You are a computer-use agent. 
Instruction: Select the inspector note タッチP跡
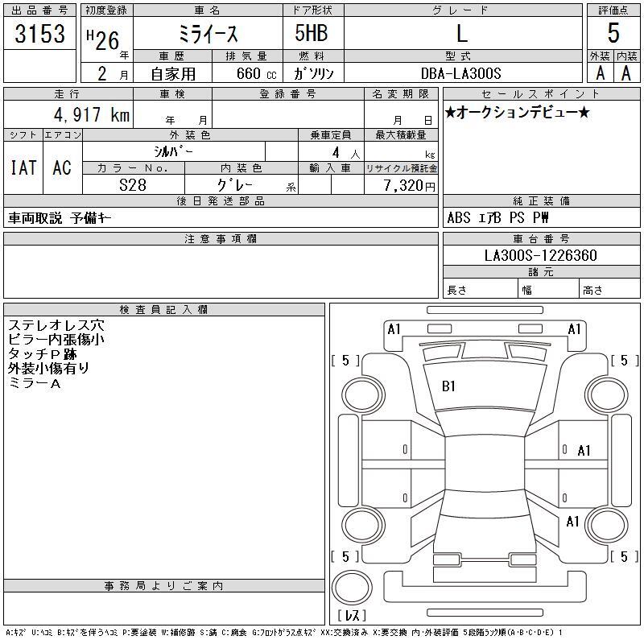pyautogui.click(x=43, y=354)
